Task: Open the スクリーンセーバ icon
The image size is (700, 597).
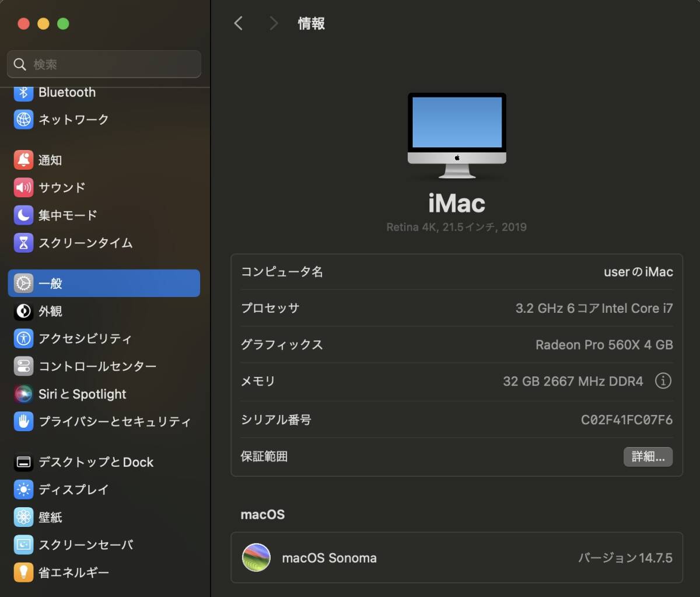Action: 23,545
